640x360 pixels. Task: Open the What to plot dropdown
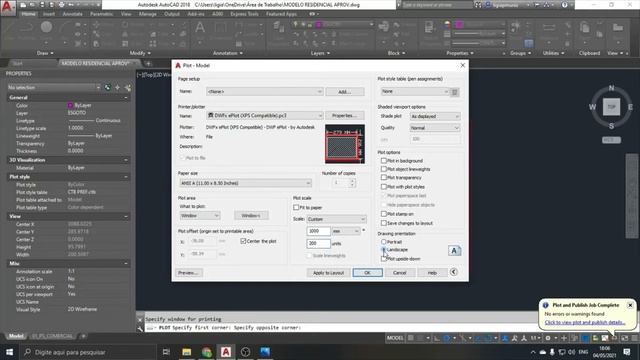200,216
